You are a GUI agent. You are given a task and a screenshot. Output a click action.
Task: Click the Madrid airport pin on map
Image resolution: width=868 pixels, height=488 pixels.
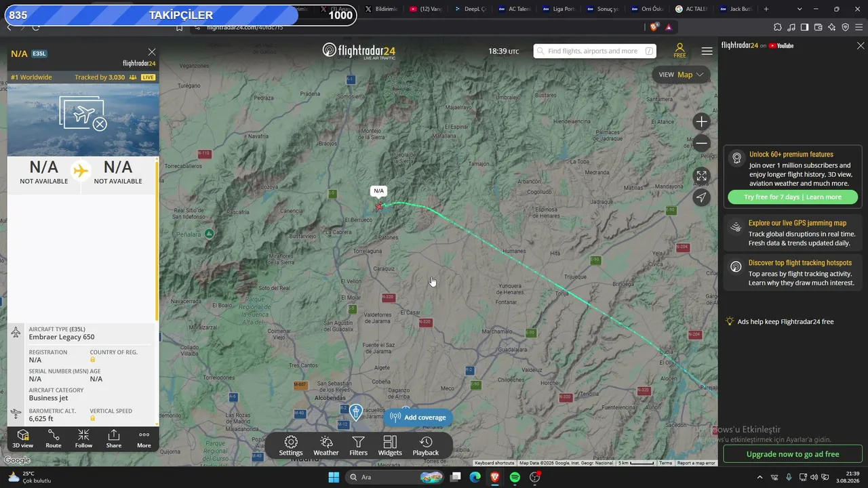356,411
